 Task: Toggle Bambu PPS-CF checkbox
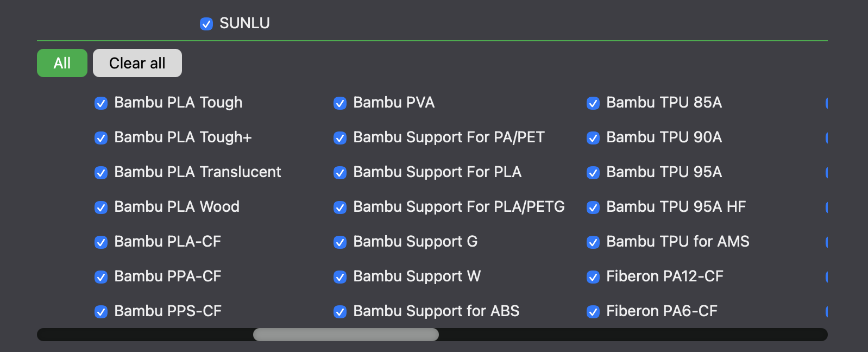(x=101, y=312)
